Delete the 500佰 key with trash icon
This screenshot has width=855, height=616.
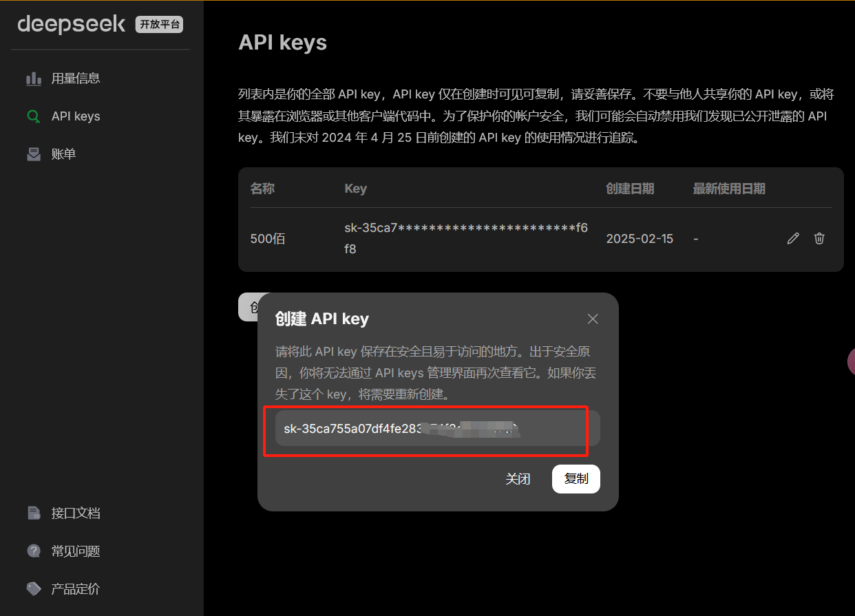pyautogui.click(x=819, y=239)
